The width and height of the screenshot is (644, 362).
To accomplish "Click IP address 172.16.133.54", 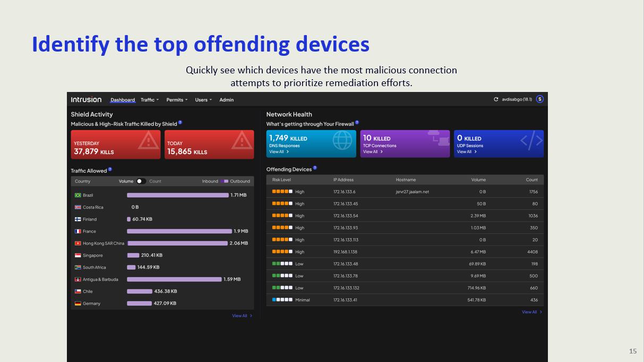I will [346, 216].
